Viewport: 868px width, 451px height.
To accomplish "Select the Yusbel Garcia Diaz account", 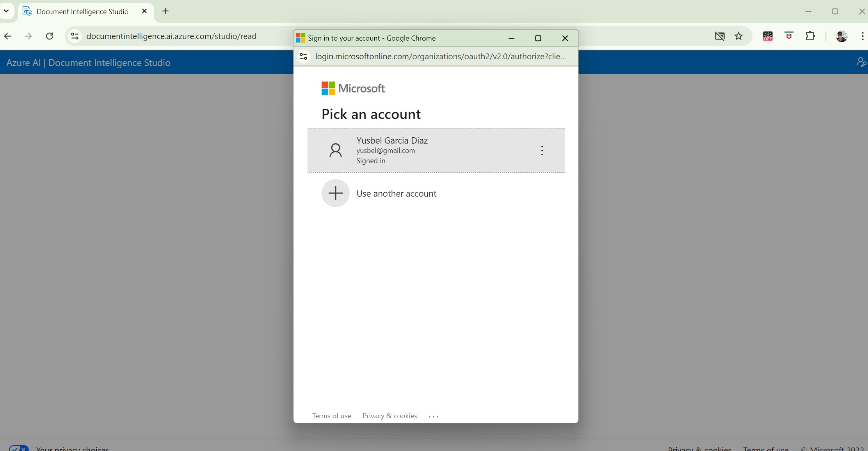I will pyautogui.click(x=436, y=150).
